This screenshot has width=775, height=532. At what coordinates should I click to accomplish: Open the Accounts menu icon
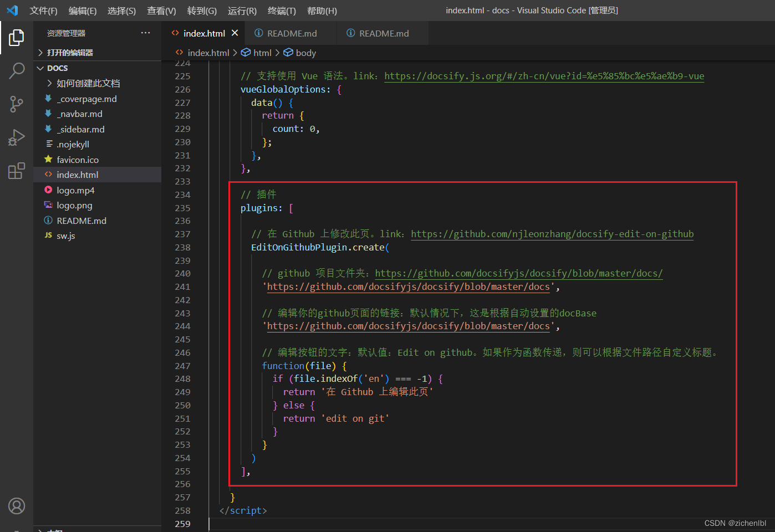click(17, 506)
